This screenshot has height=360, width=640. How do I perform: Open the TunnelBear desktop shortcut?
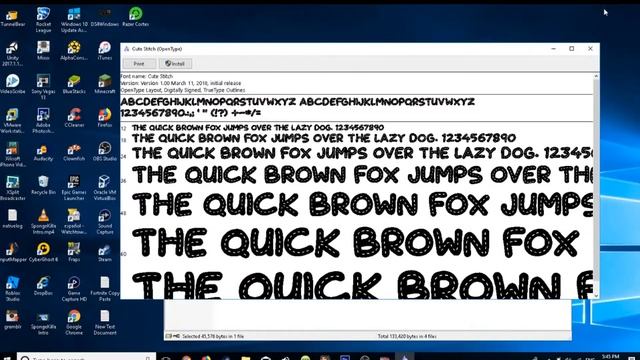click(13, 18)
